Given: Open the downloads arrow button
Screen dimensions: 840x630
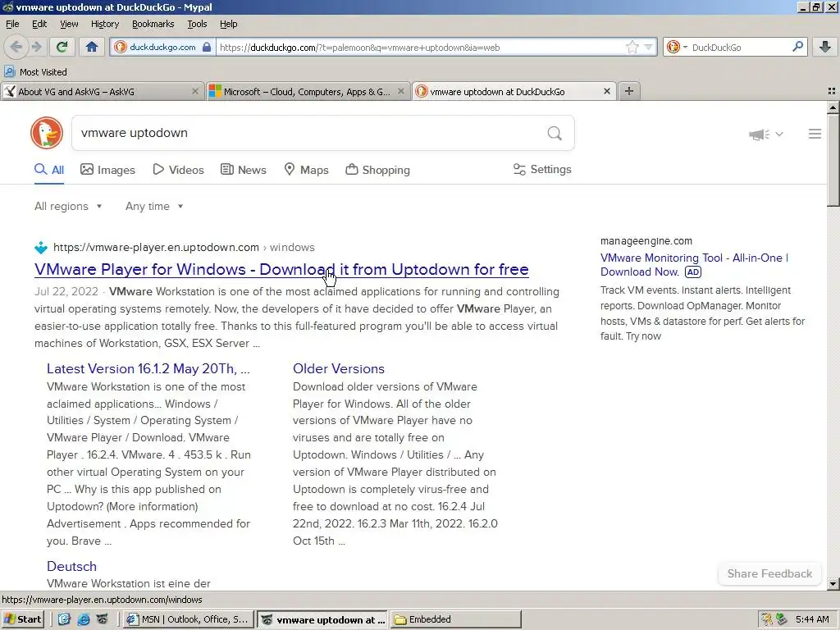Looking at the screenshot, I should click(x=825, y=47).
